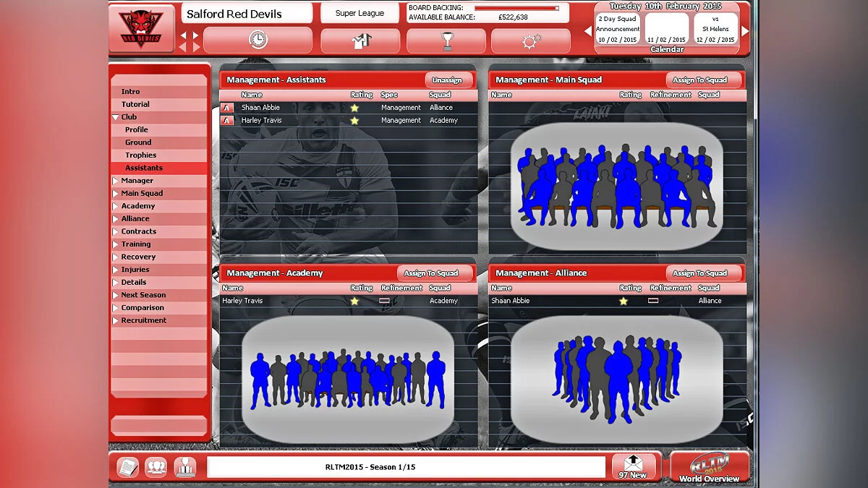Click Shaan Abbie's star in Management Alliance panel

click(624, 301)
